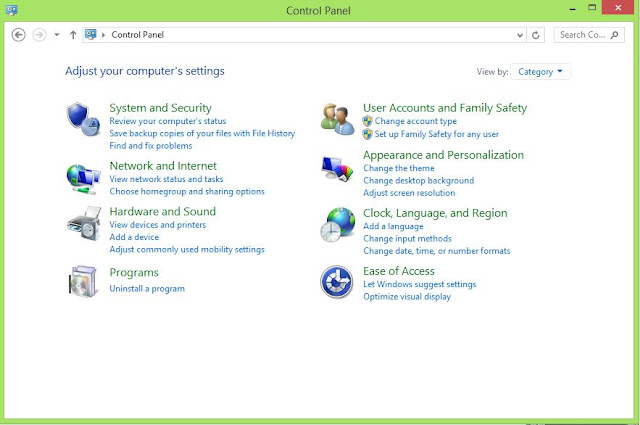Open Network and Internet category
Image resolution: width=640 pixels, height=425 pixels.
click(x=163, y=166)
